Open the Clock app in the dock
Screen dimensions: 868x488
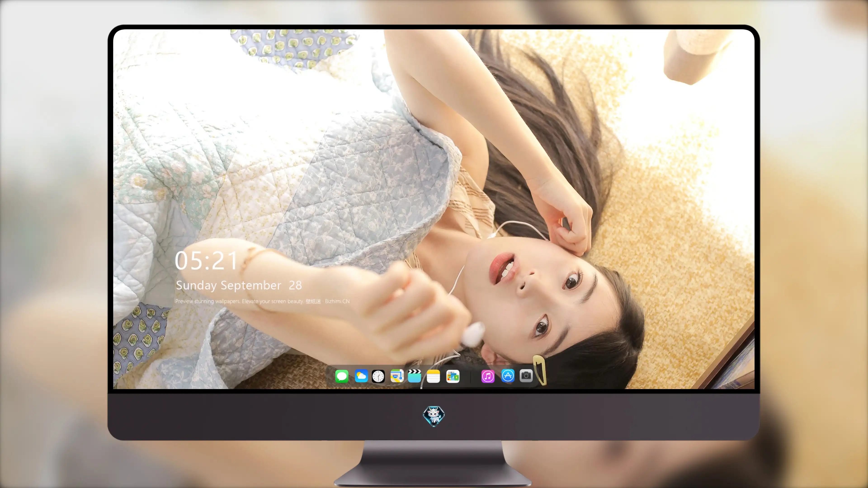(378, 376)
